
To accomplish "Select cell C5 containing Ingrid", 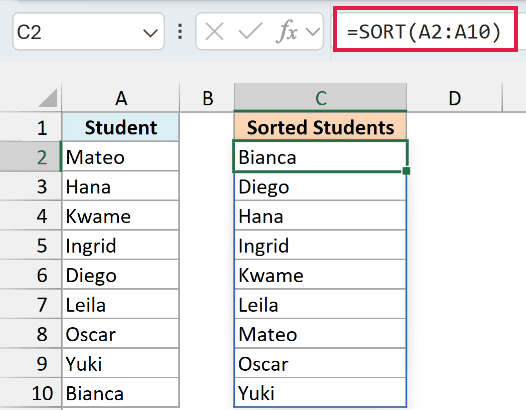I will coord(320,245).
